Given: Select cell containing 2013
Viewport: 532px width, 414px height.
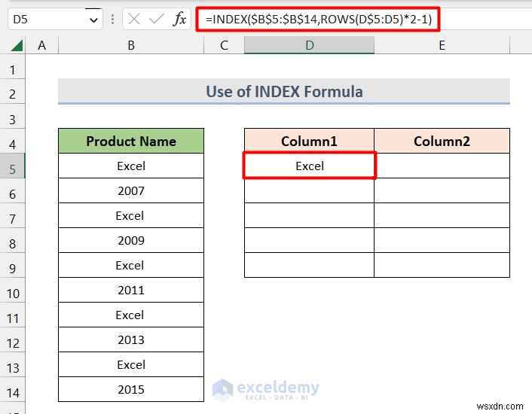Looking at the screenshot, I should pyautogui.click(x=131, y=339).
